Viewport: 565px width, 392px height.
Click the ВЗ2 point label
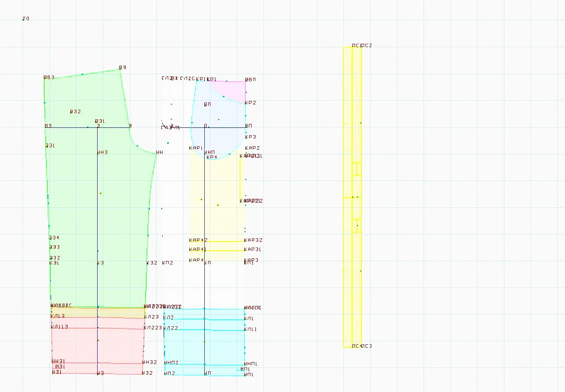75,111
